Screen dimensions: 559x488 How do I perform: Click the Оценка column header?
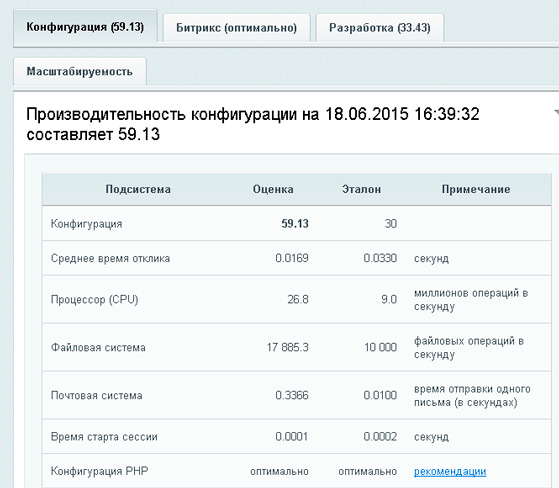273,189
